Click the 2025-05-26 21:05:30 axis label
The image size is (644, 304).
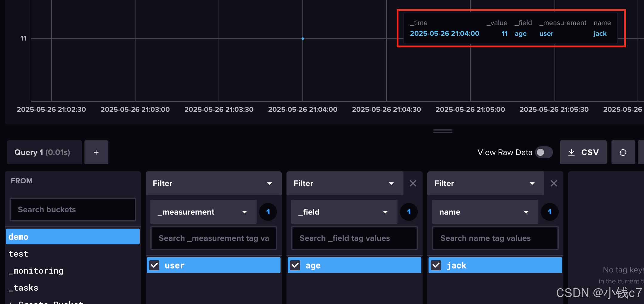[x=554, y=109]
